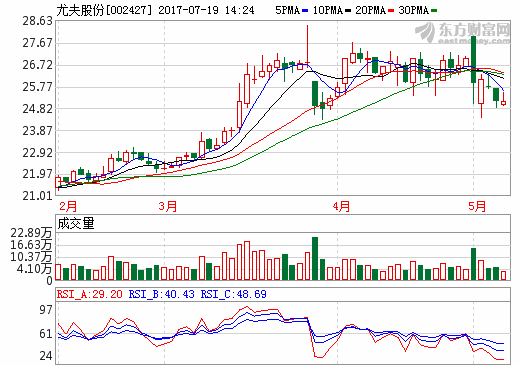Click the 24 RSI axis label
Screen dimensions: 520x365
coord(46,356)
